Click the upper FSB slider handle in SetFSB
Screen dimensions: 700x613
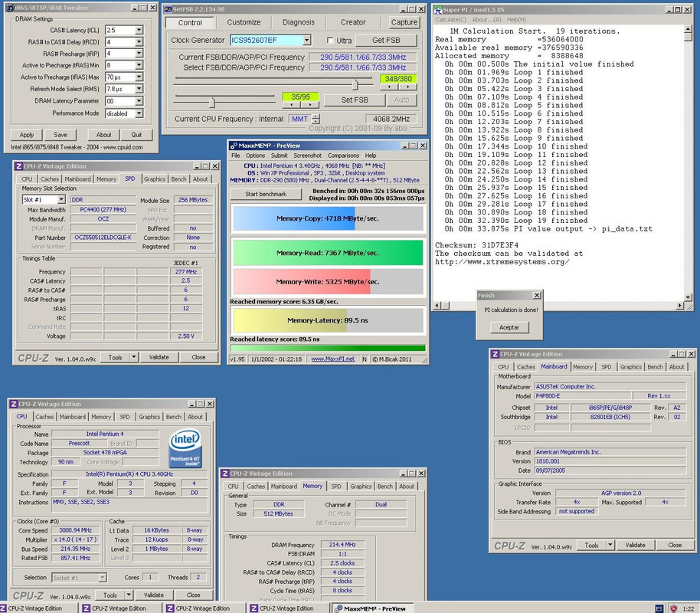coord(355,84)
